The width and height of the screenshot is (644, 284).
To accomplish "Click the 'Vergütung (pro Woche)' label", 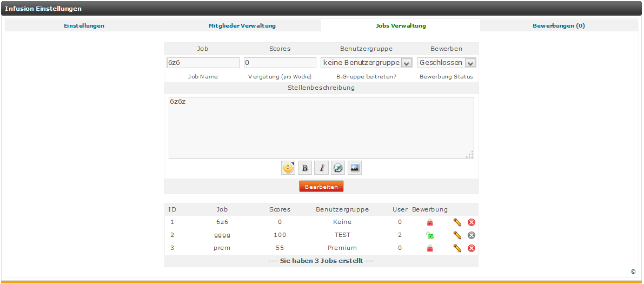I will click(280, 77).
